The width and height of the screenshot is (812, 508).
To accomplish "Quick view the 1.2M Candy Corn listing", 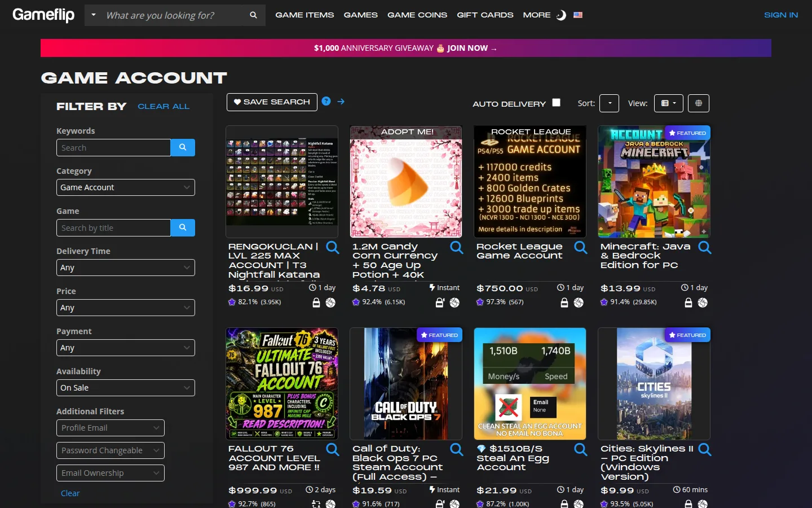I will (457, 247).
